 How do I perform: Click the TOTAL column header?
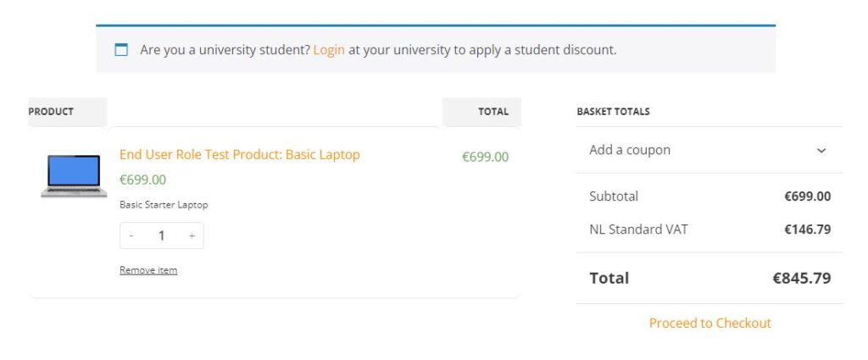pyautogui.click(x=493, y=112)
